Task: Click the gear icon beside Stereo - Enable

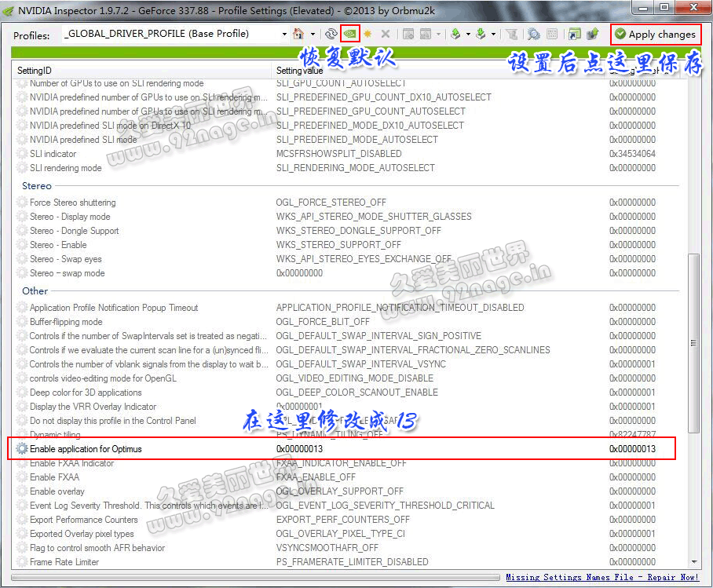Action: [22, 245]
